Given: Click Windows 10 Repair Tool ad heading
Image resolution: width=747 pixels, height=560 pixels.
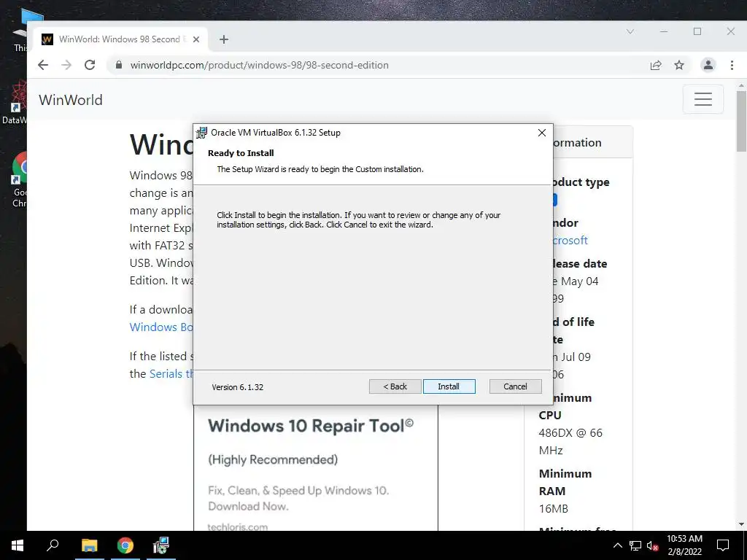Looking at the screenshot, I should tap(311, 426).
